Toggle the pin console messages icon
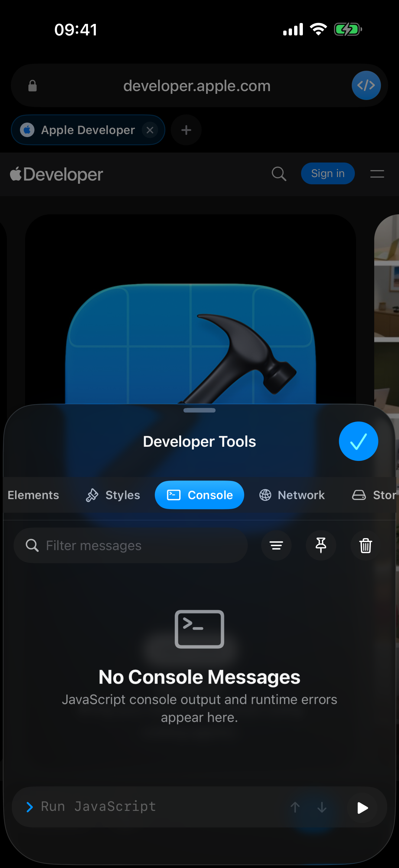Viewport: 399px width, 868px height. click(x=321, y=545)
